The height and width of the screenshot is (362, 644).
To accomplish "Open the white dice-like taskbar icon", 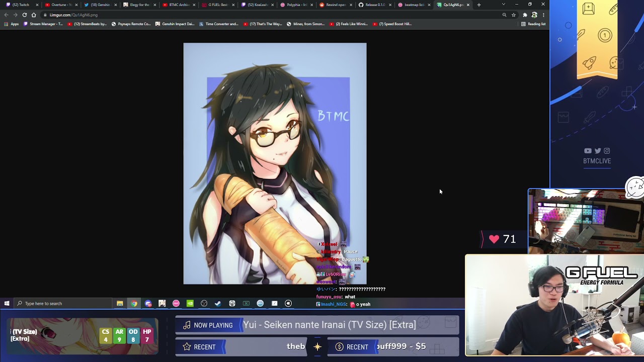I will click(232, 304).
